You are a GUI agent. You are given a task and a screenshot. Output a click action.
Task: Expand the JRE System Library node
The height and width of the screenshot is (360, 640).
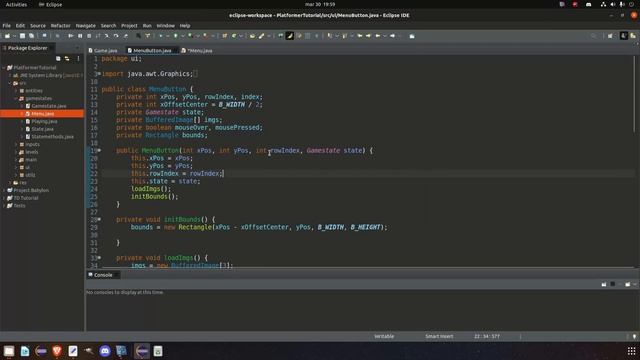click(x=10, y=76)
